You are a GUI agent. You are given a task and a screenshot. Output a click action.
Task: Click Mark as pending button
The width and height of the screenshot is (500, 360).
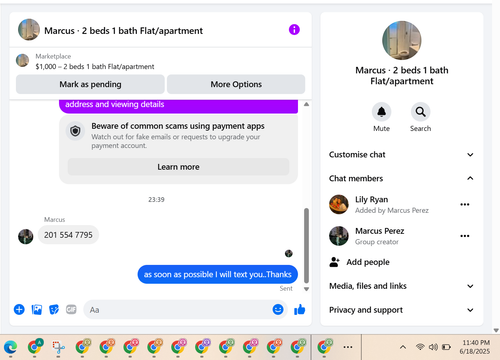click(90, 84)
